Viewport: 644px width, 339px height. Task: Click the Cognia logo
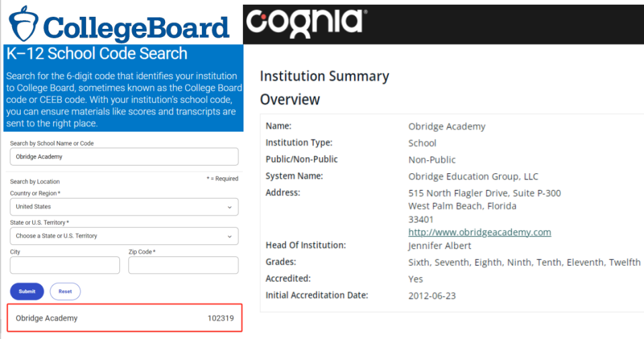304,21
